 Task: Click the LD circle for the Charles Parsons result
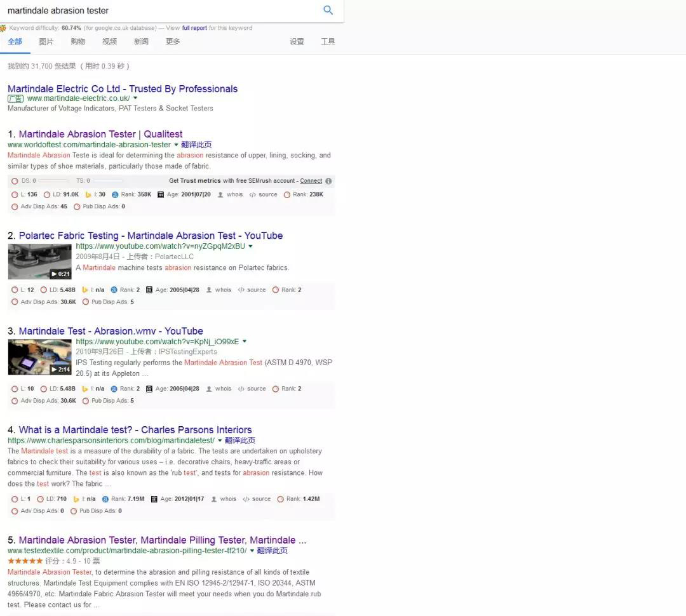point(40,499)
